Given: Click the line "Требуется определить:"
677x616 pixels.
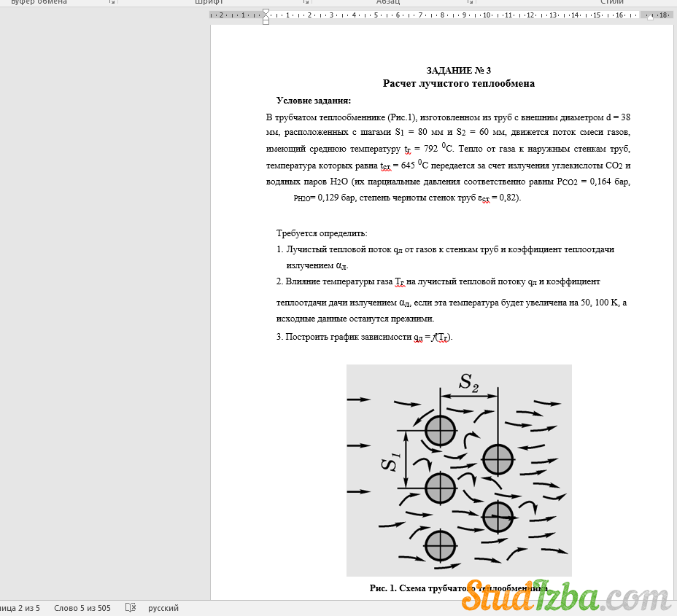Looking at the screenshot, I should pyautogui.click(x=322, y=233).
